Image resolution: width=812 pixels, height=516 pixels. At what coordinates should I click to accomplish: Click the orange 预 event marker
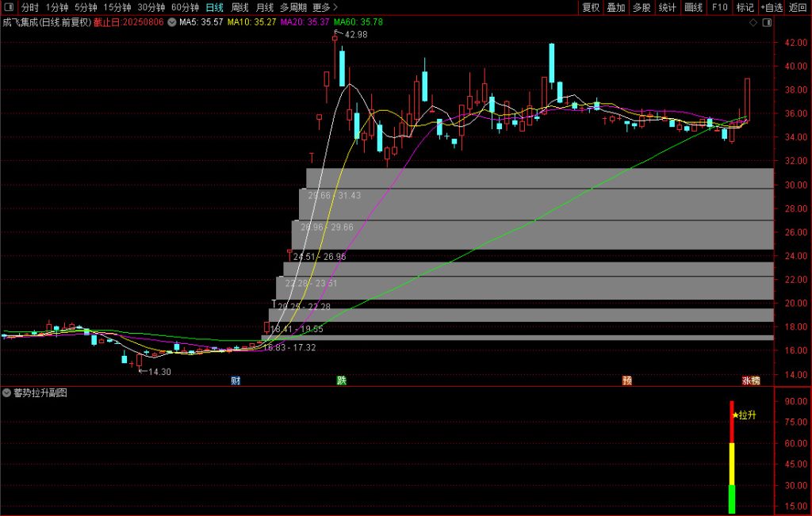626,380
